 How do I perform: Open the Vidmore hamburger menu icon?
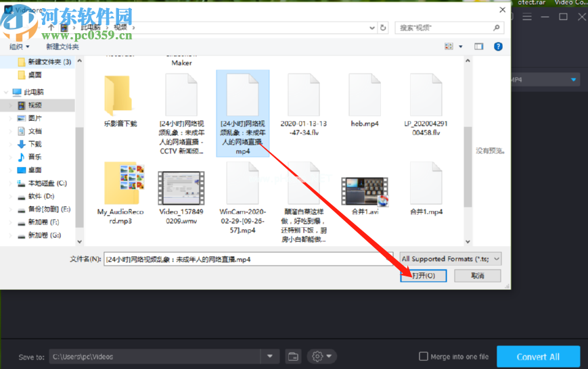click(527, 16)
